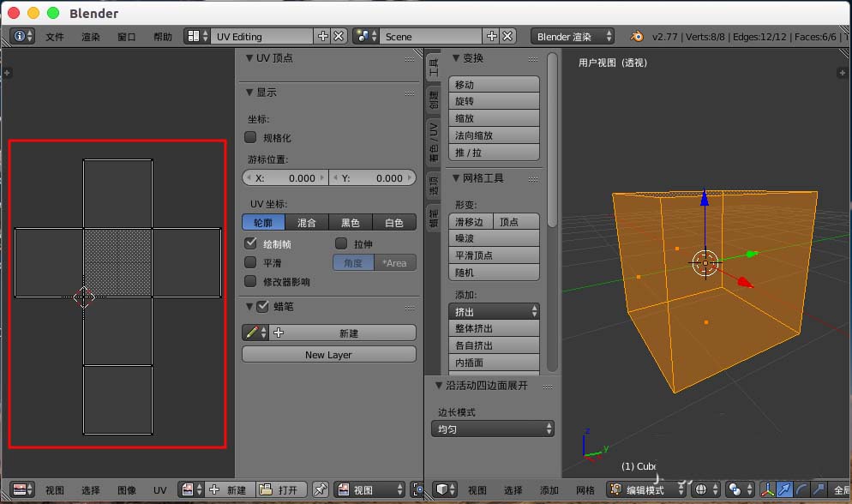Screen dimensions: 852x504
Task: Select the pin icon in UV editor header
Action: [321, 489]
